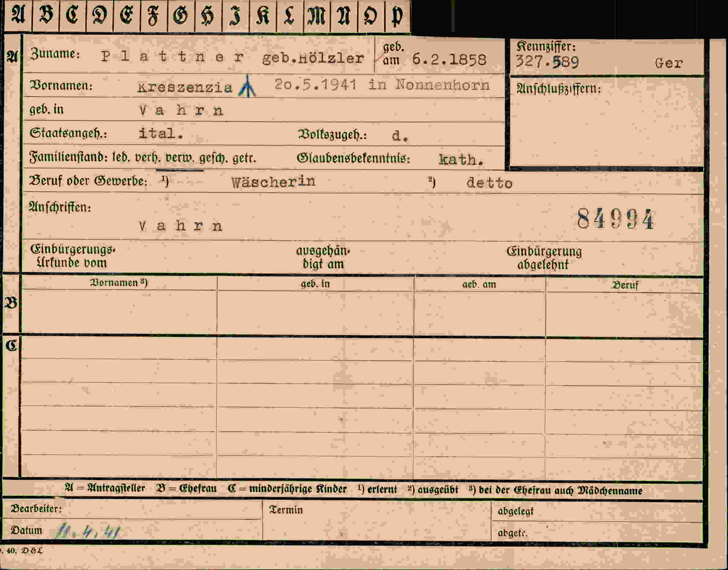The height and width of the screenshot is (570, 728).
Task: Click the 'geb. in' column header
Action: pyautogui.click(x=315, y=284)
